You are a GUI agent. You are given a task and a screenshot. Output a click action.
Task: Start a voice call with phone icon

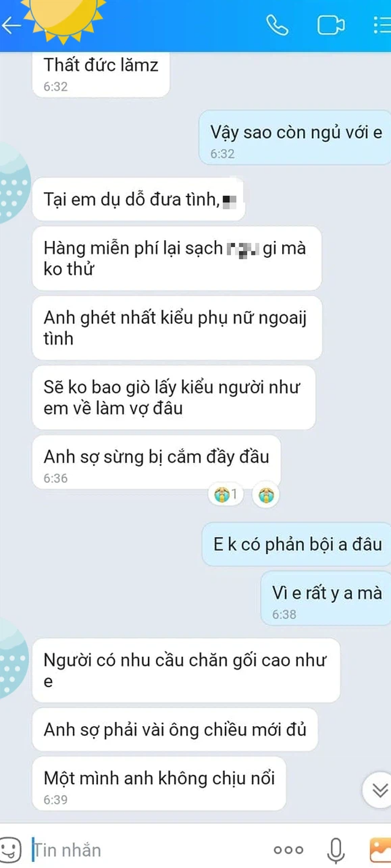tap(277, 25)
